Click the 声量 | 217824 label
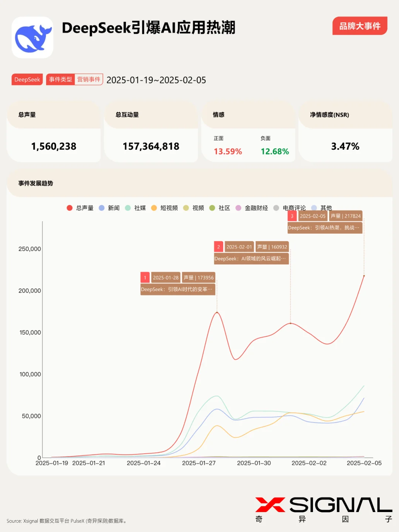 pyautogui.click(x=346, y=216)
